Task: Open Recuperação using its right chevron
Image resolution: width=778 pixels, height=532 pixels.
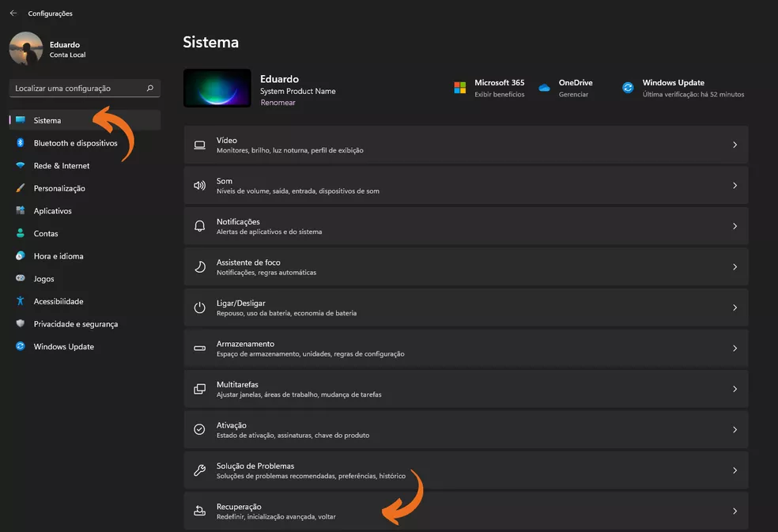Action: pos(735,511)
